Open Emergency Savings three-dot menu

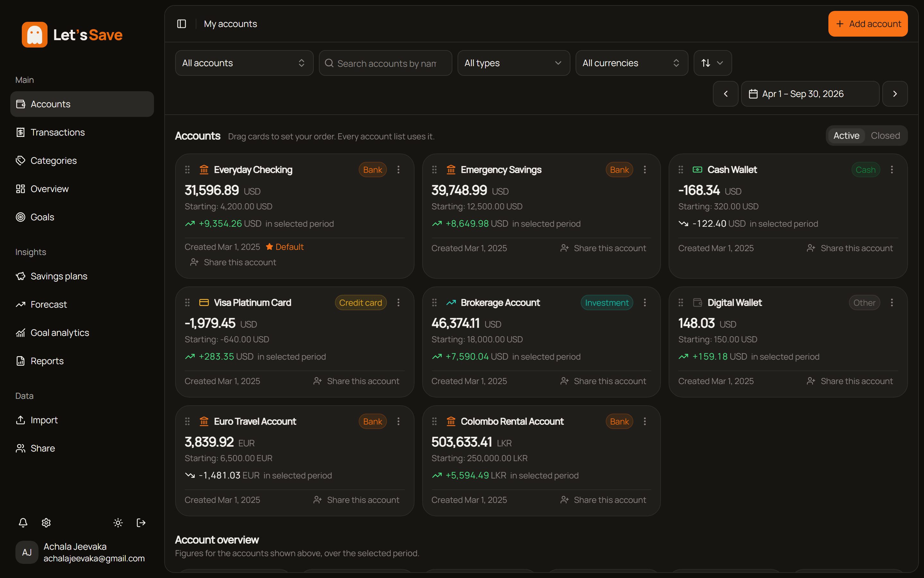(645, 169)
